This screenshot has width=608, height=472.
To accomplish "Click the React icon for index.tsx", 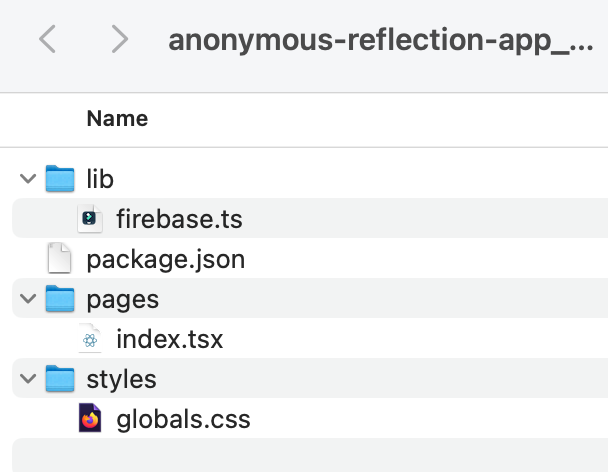I will coord(90,339).
